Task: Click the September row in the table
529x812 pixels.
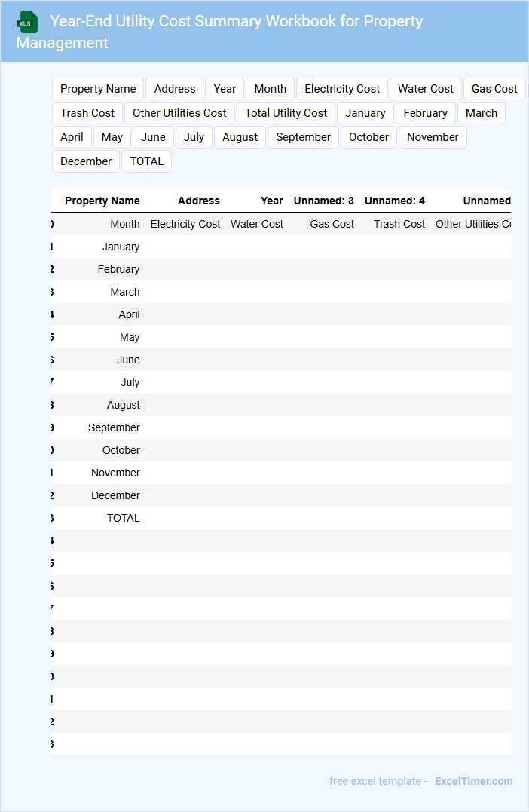Action: [x=281, y=427]
